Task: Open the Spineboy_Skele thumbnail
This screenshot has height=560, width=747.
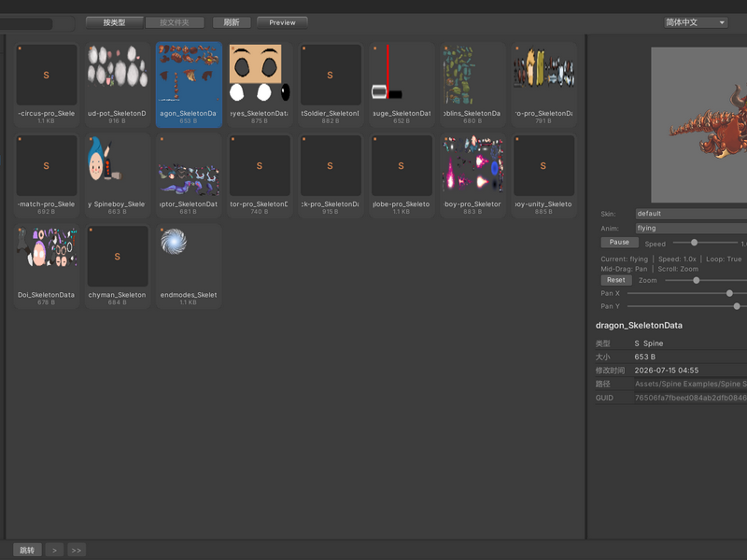Action: (118, 175)
